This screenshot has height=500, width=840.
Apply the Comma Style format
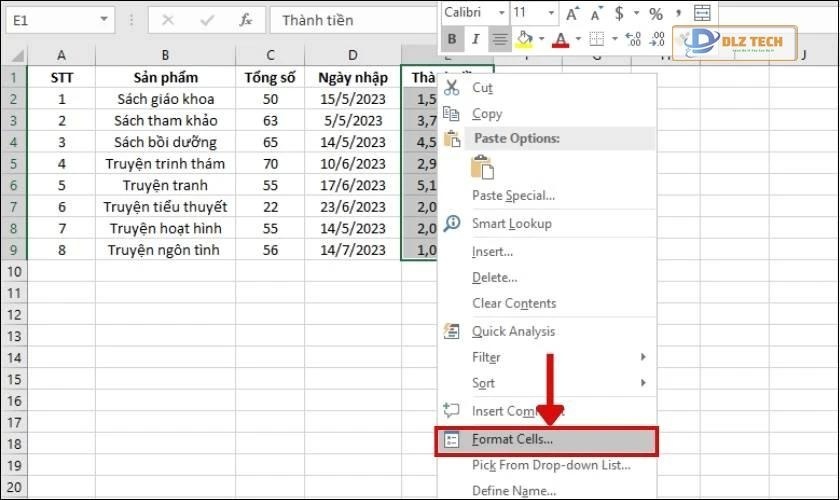coord(678,13)
